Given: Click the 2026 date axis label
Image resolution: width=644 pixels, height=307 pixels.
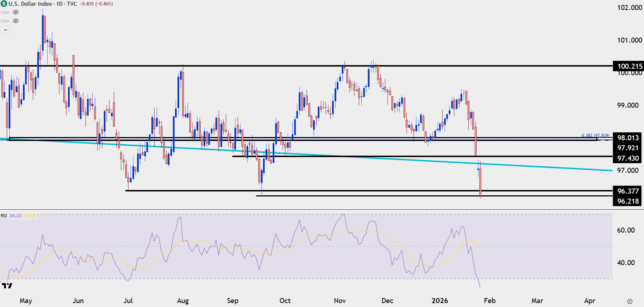Looking at the screenshot, I should click(440, 301).
